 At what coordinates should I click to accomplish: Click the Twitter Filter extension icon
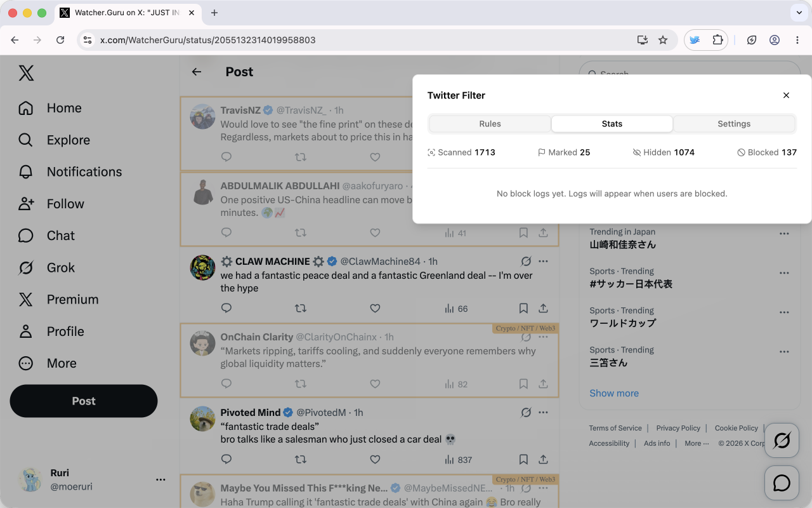click(695, 40)
